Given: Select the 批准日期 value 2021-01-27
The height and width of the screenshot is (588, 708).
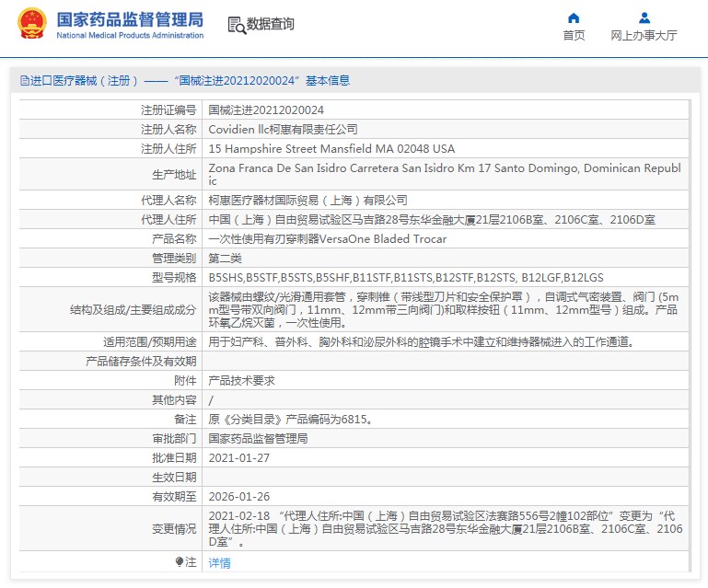Looking at the screenshot, I should (238, 457).
